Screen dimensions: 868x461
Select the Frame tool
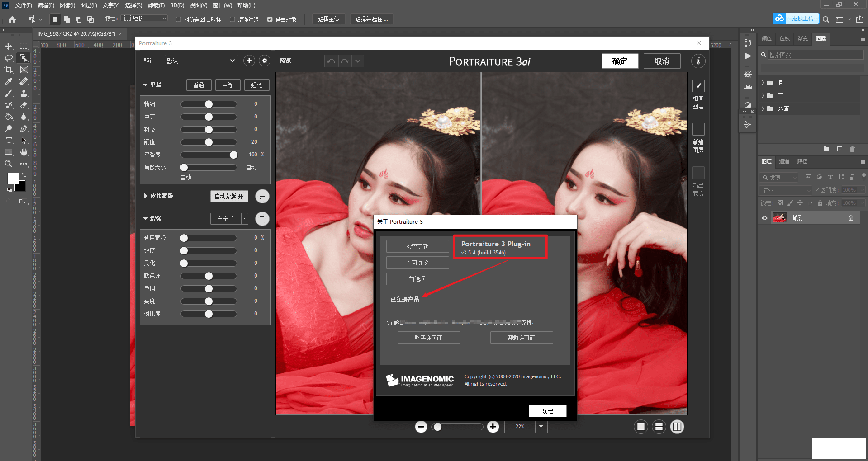pos(24,70)
